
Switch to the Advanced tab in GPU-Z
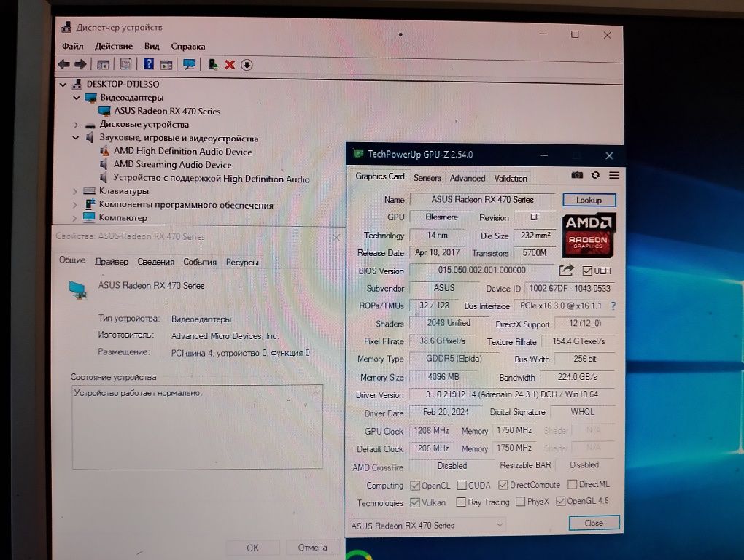tap(468, 179)
